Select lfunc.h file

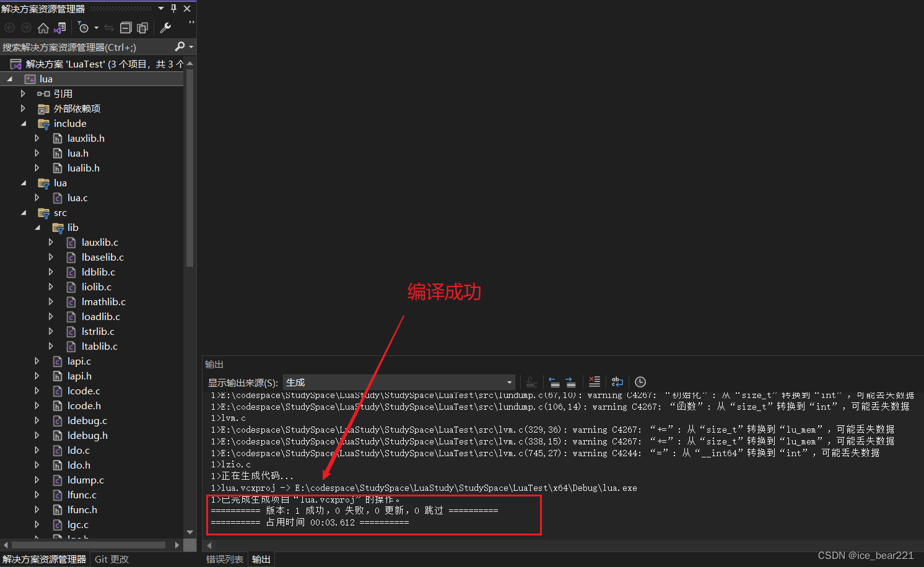coord(82,510)
